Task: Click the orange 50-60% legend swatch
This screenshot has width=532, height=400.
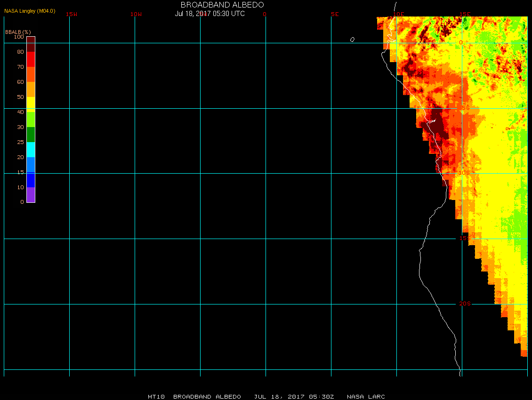Action: [x=31, y=89]
